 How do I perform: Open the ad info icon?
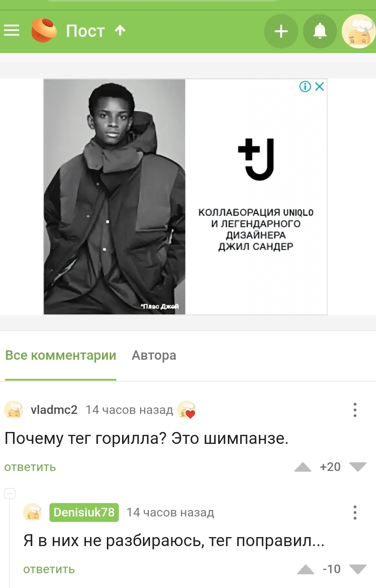click(x=305, y=87)
